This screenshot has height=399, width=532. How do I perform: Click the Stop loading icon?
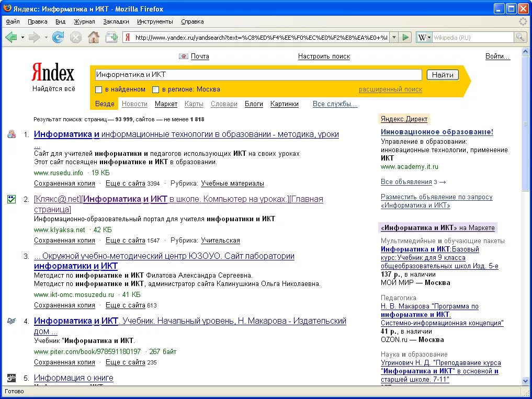pyautogui.click(x=76, y=37)
